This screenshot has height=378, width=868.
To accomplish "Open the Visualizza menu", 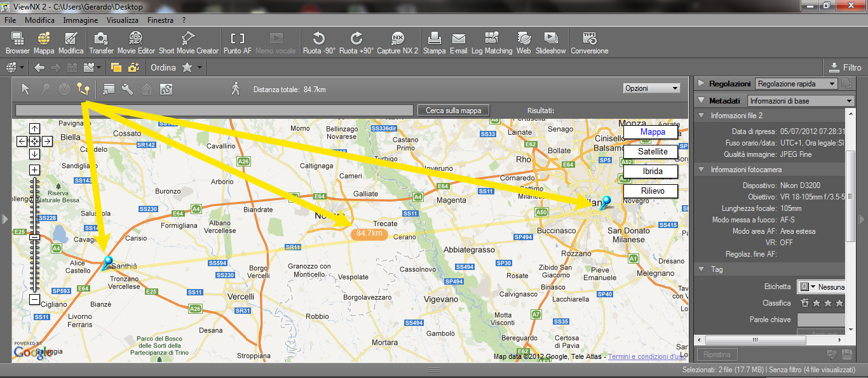I will 123,20.
